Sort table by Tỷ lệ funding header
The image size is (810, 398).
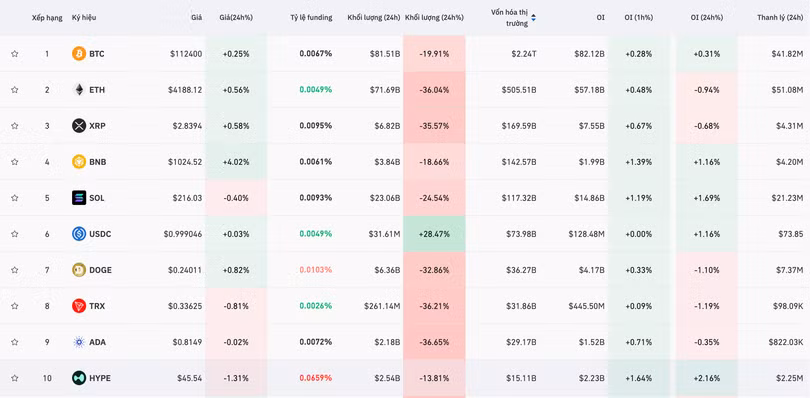(x=311, y=17)
